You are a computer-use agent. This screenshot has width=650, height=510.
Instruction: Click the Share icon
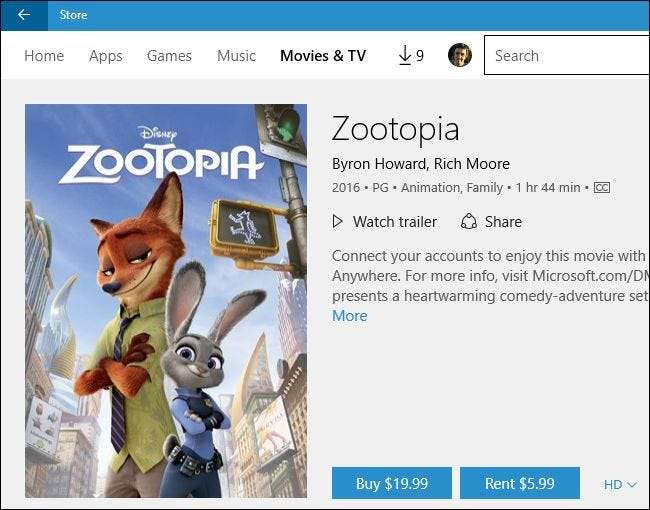[468, 222]
